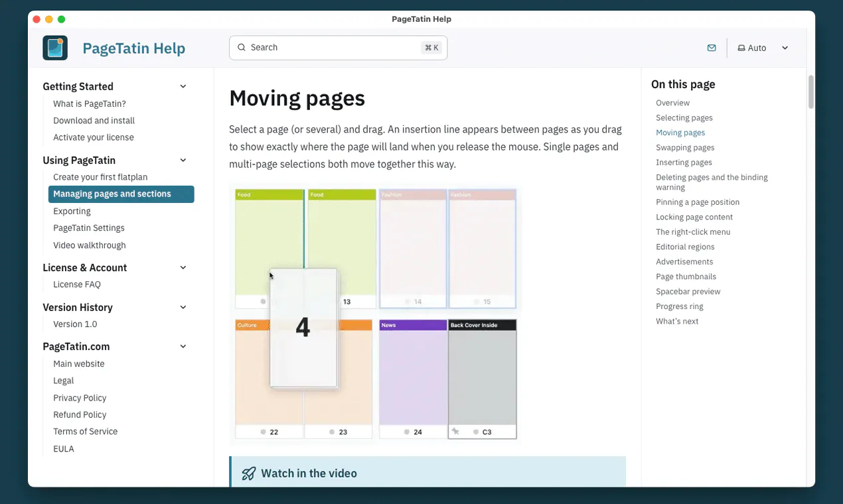
Task: Open Refund Policy link
Action: pos(80,414)
